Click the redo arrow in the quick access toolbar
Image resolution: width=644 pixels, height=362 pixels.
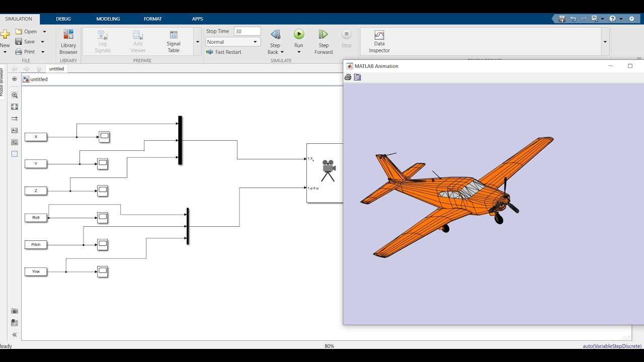click(x=584, y=19)
